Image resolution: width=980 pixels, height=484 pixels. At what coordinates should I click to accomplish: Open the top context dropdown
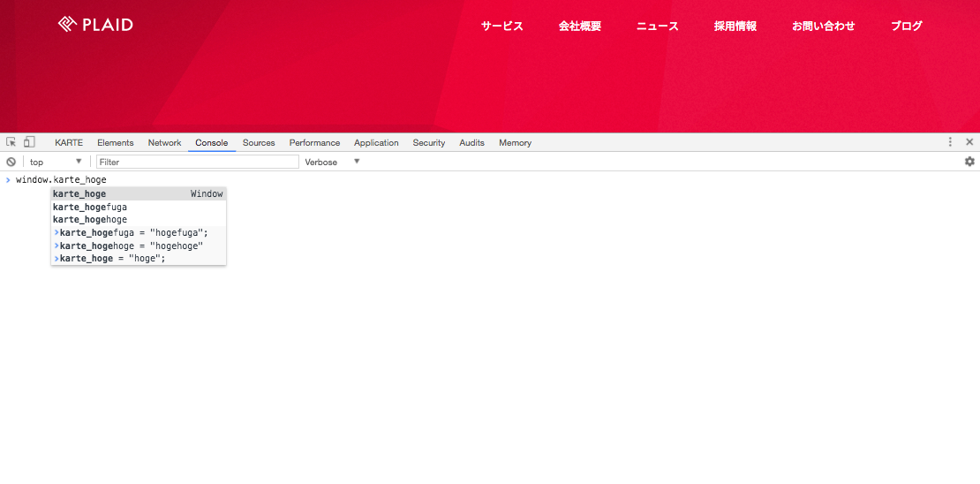coord(55,162)
